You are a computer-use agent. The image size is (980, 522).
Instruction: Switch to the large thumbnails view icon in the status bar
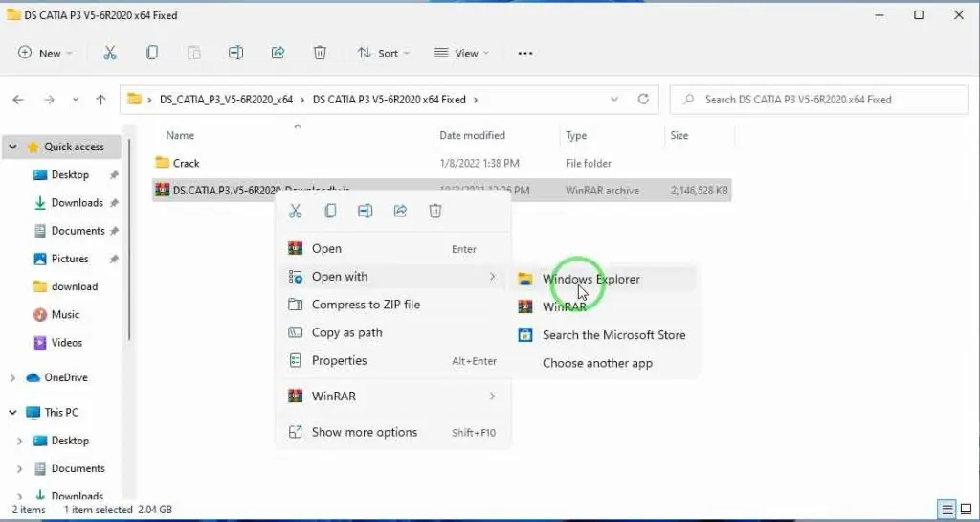coord(966,510)
